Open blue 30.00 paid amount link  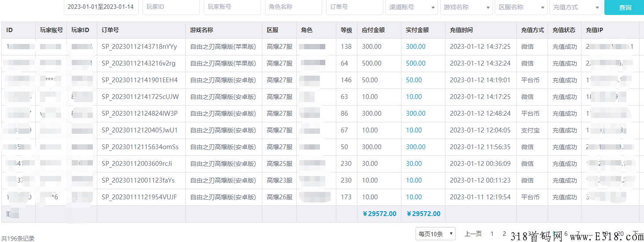click(x=414, y=164)
